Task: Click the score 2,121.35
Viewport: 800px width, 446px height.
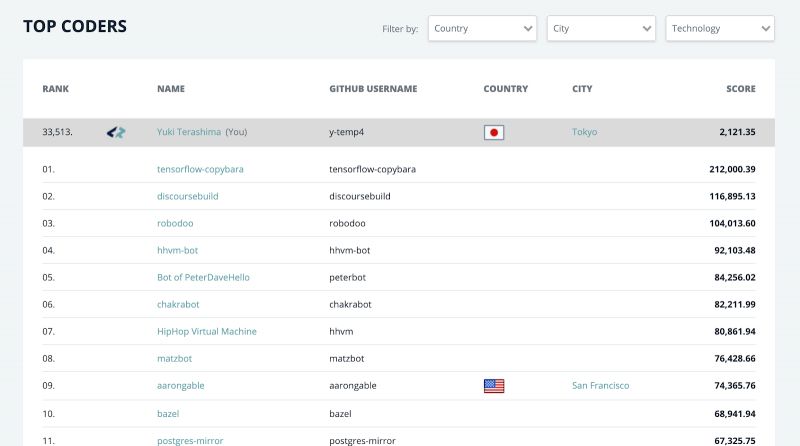Action: point(737,132)
